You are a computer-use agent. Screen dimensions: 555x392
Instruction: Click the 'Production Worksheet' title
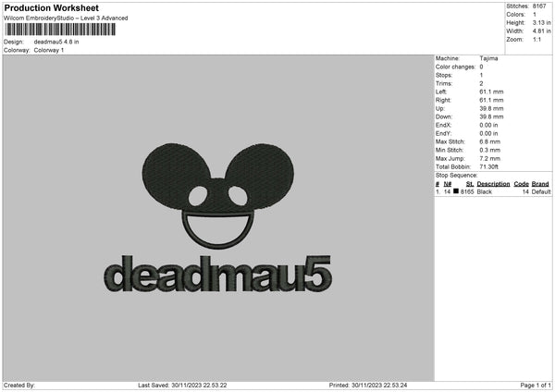point(51,7)
